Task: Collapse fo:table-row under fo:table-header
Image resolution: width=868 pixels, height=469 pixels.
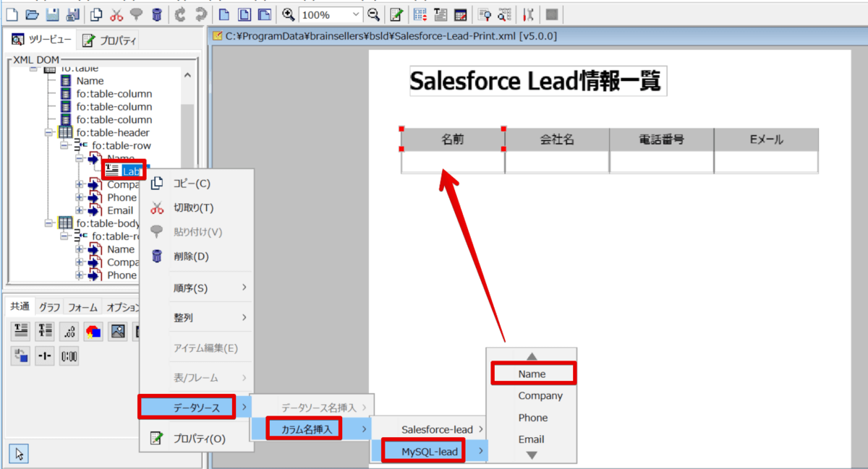Action: (x=64, y=146)
